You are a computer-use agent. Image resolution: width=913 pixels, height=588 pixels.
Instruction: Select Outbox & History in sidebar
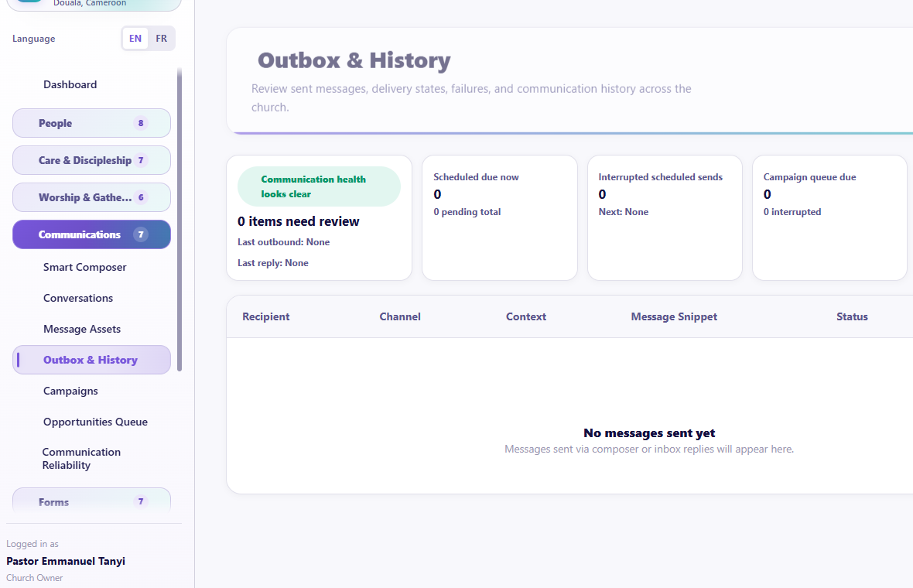[91, 360]
